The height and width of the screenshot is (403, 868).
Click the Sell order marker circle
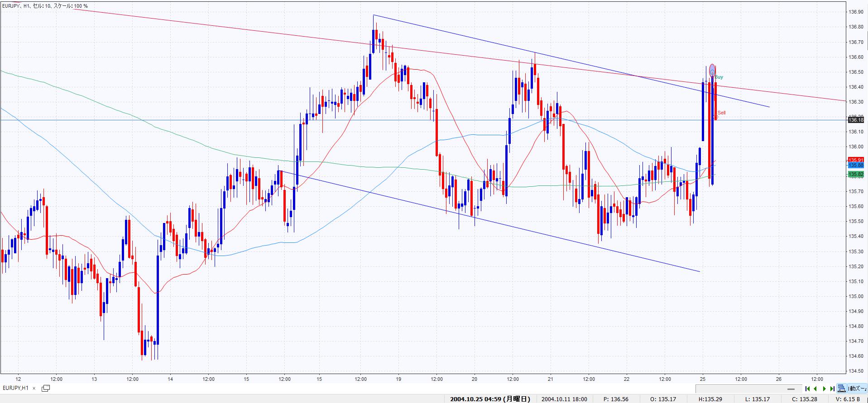pyautogui.click(x=716, y=117)
